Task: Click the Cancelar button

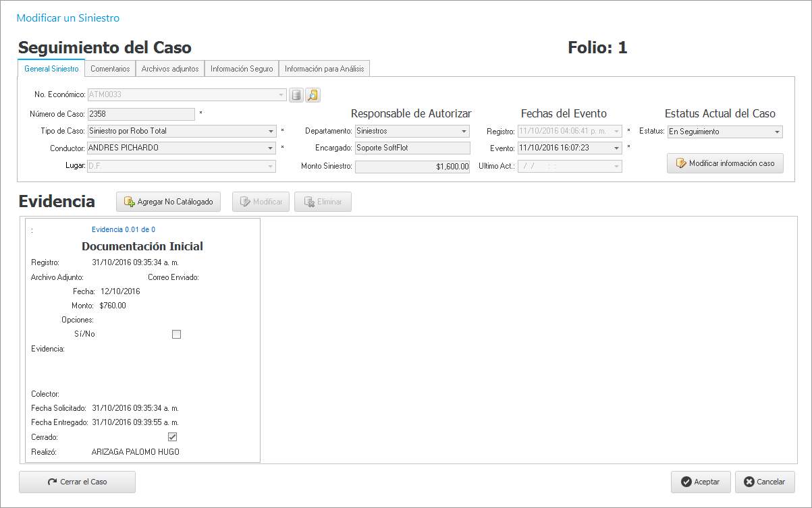Action: [x=765, y=482]
